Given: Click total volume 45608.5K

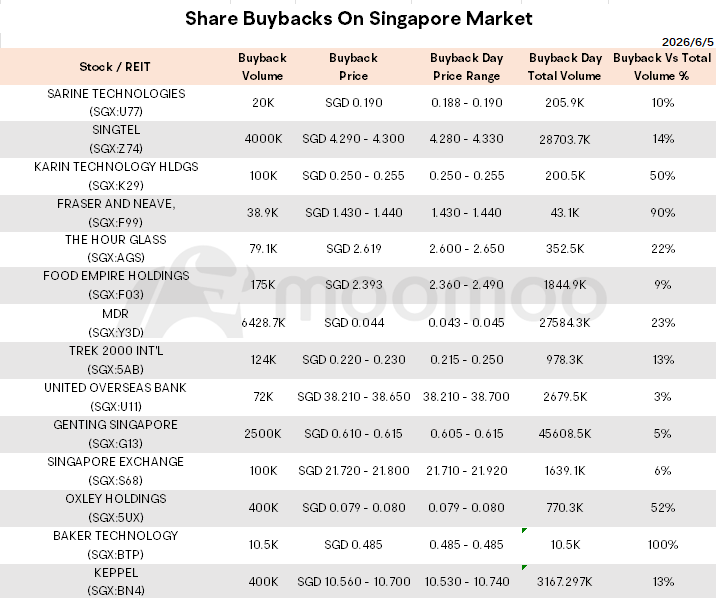Looking at the screenshot, I should tap(565, 434).
